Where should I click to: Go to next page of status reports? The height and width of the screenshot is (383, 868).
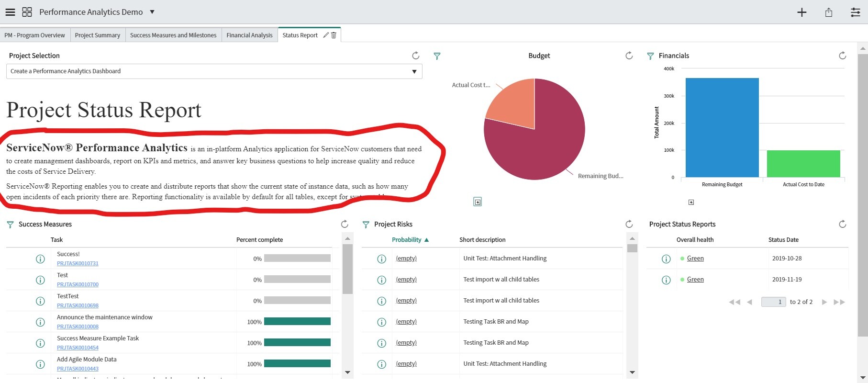point(824,302)
